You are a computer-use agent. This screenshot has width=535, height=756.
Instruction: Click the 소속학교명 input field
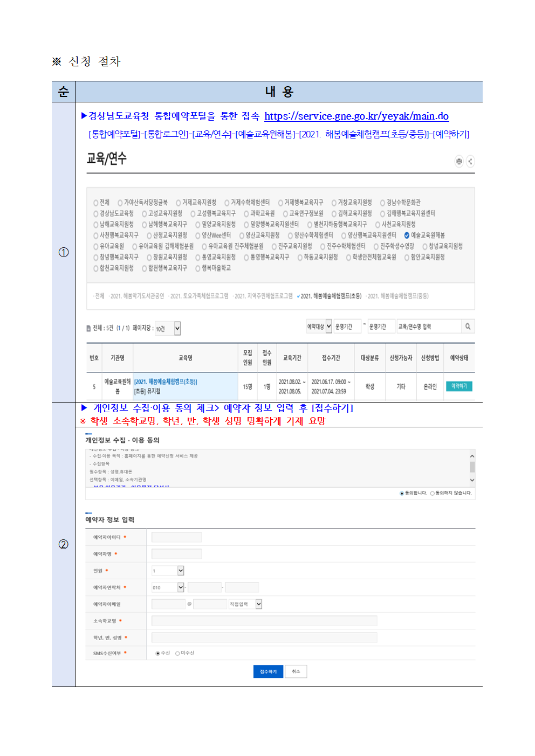(x=264, y=621)
